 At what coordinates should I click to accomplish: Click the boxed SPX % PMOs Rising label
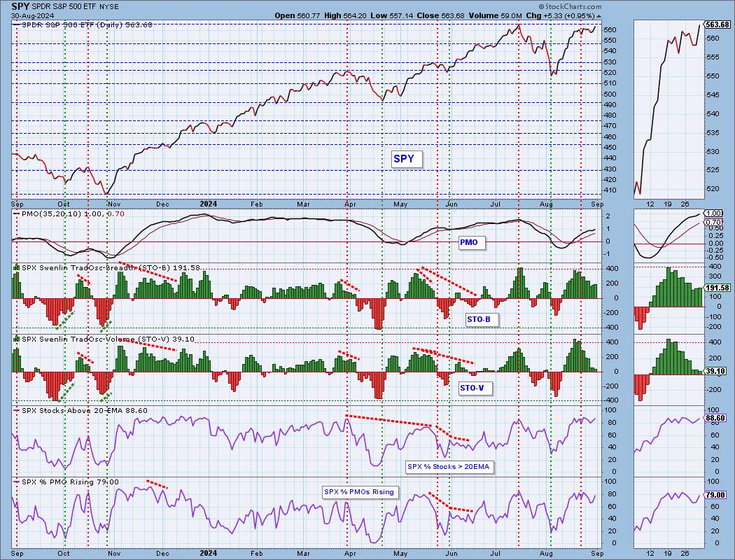[360, 492]
